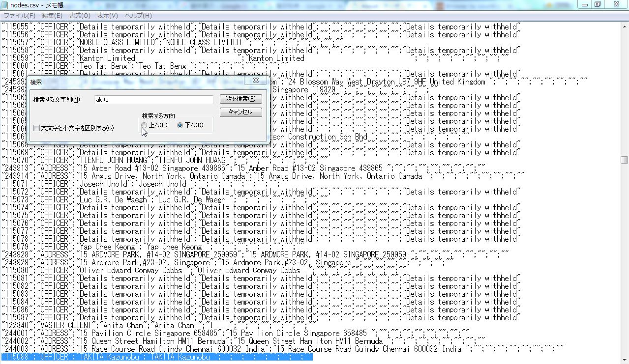Minimize the Notepad window
629x364 pixels.
[585, 4]
